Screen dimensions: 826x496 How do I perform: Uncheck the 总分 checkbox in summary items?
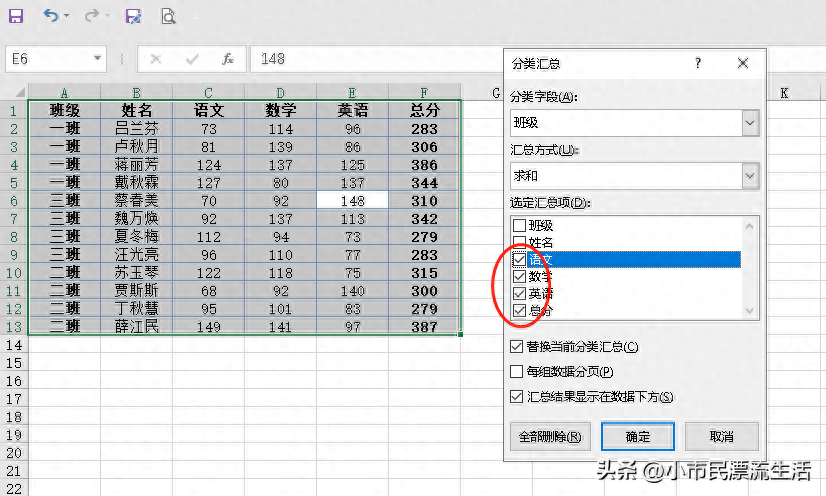pyautogui.click(x=519, y=311)
